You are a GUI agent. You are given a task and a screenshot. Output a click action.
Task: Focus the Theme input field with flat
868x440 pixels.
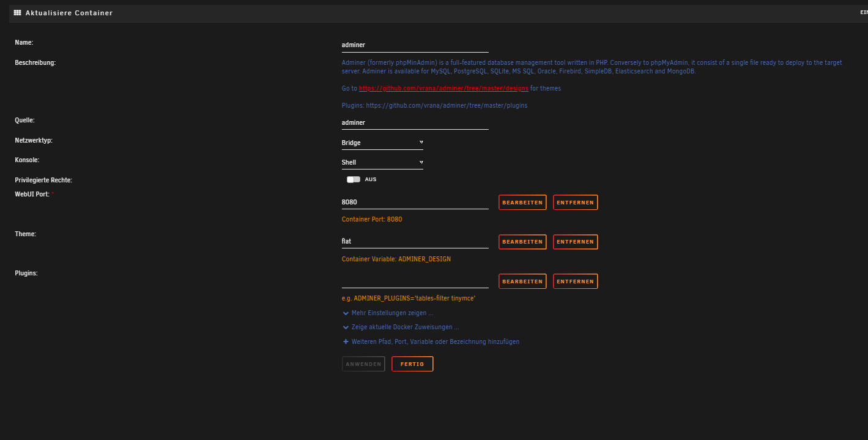point(415,241)
